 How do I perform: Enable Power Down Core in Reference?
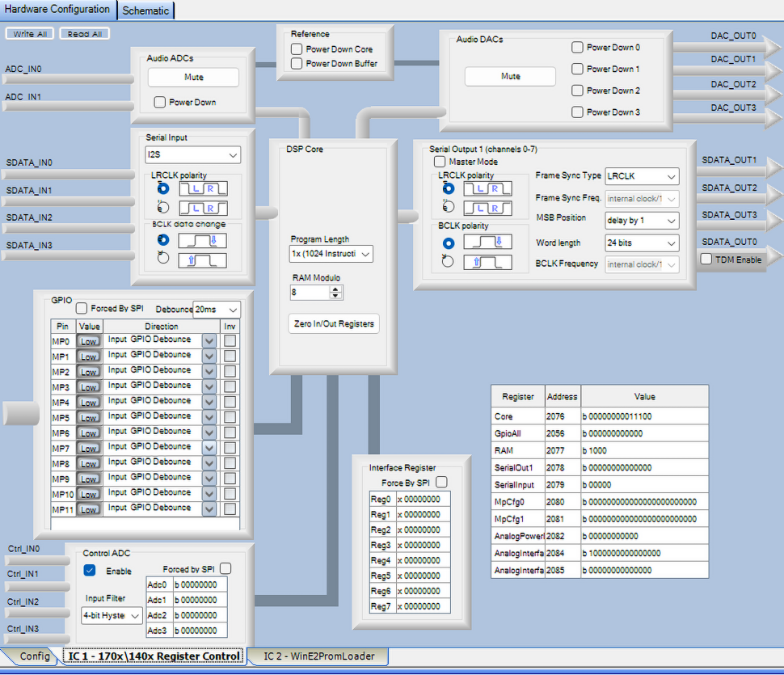[297, 49]
